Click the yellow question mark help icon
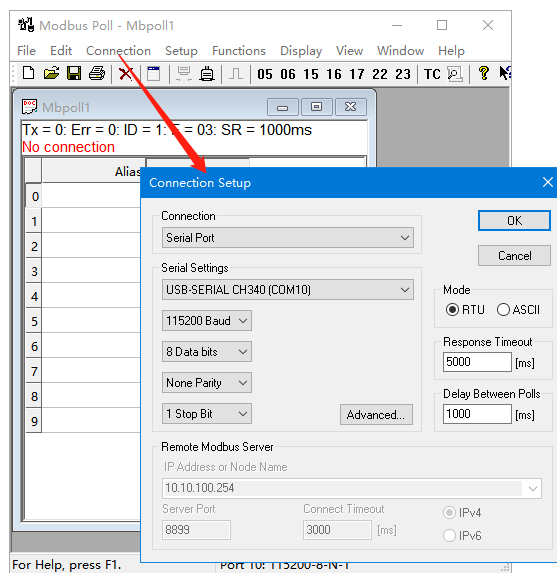The image size is (557, 573). tap(484, 73)
